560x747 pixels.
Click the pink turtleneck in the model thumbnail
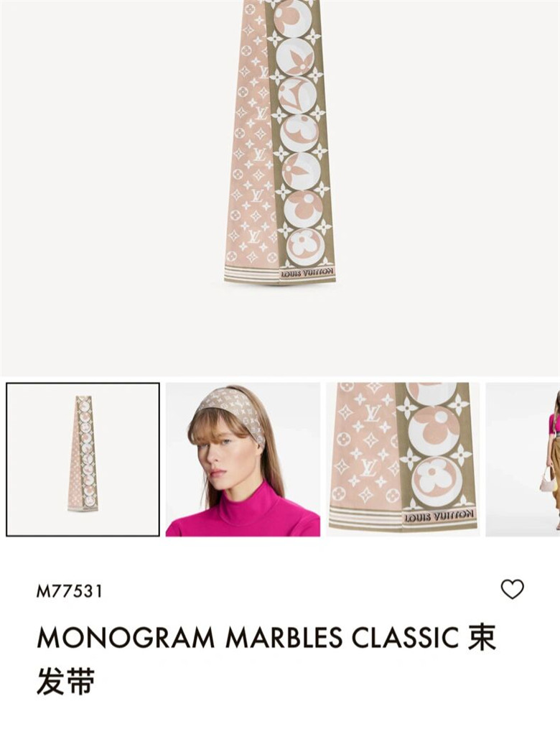tap(244, 512)
